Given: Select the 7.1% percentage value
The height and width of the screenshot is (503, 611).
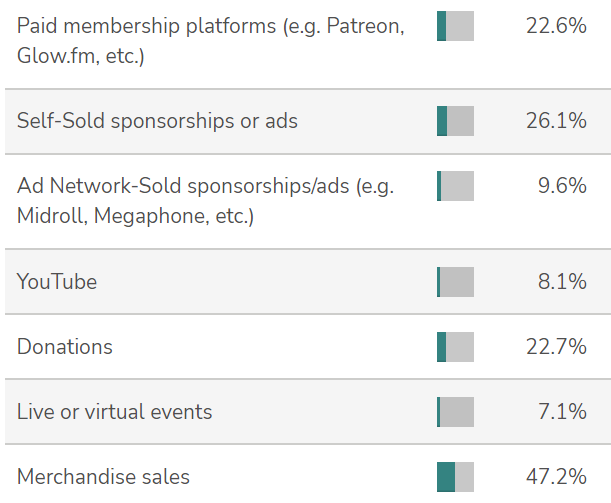Looking at the screenshot, I should [x=562, y=412].
